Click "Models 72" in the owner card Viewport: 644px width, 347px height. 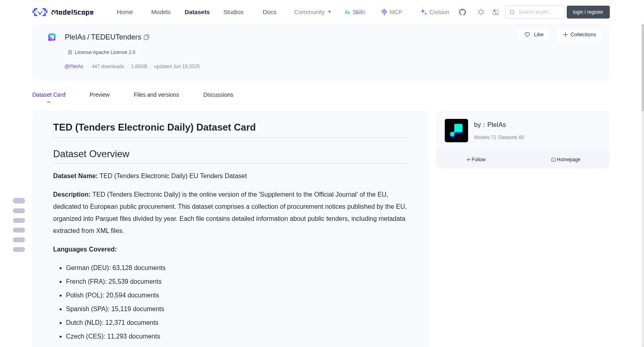[x=485, y=137]
